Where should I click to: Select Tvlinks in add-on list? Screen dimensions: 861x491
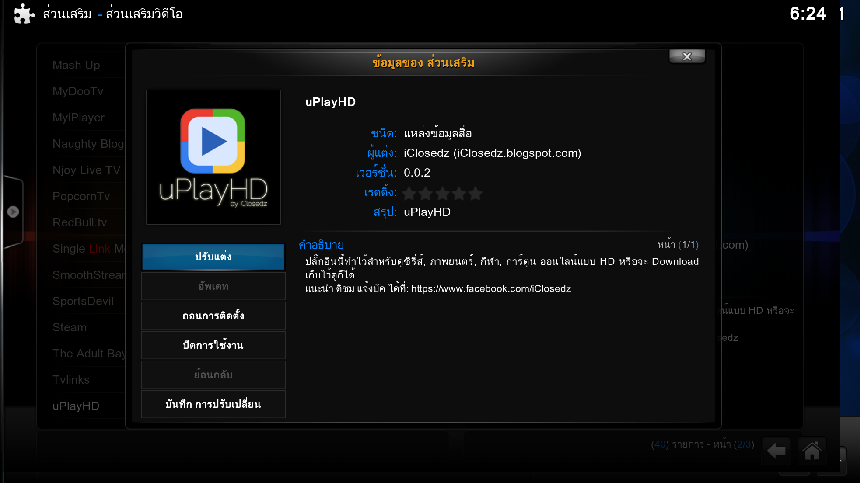click(x=71, y=380)
